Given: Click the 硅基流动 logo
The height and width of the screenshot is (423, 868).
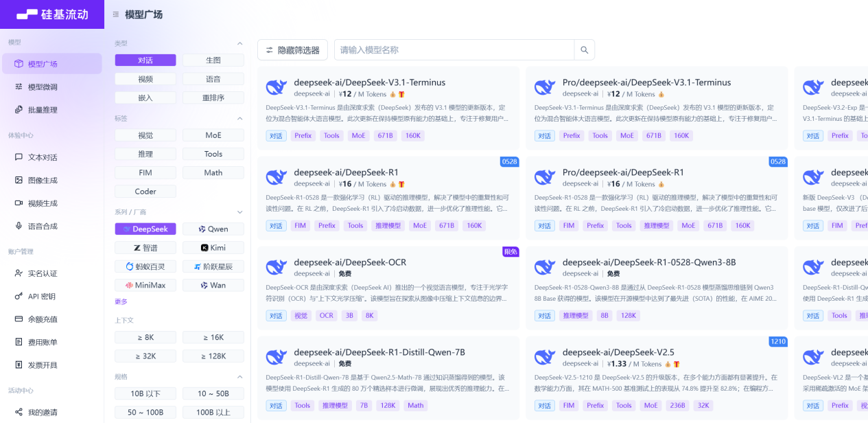Looking at the screenshot, I should point(52,14).
